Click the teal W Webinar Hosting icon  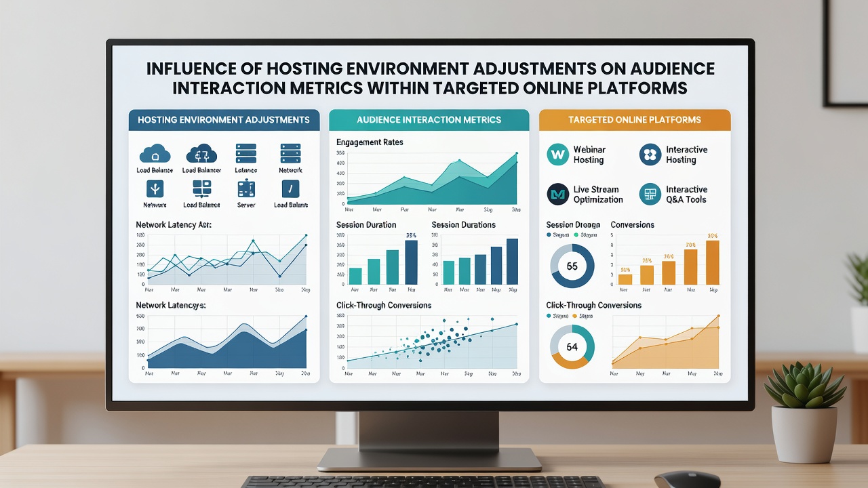pyautogui.click(x=558, y=155)
